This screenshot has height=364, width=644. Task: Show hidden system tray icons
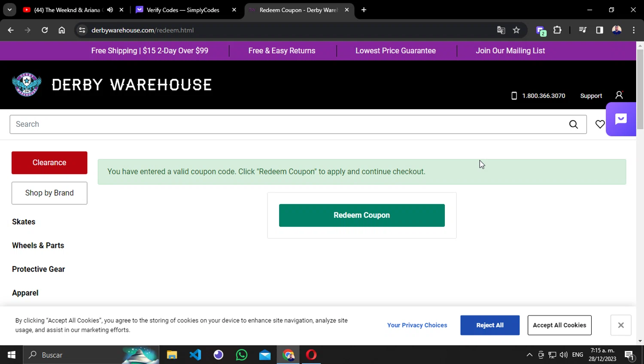point(529,355)
